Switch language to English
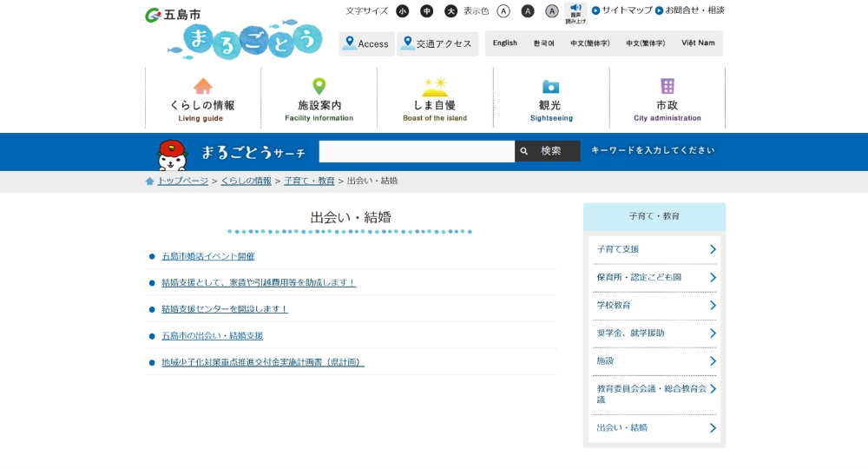This screenshot has width=868, height=469. [505, 43]
